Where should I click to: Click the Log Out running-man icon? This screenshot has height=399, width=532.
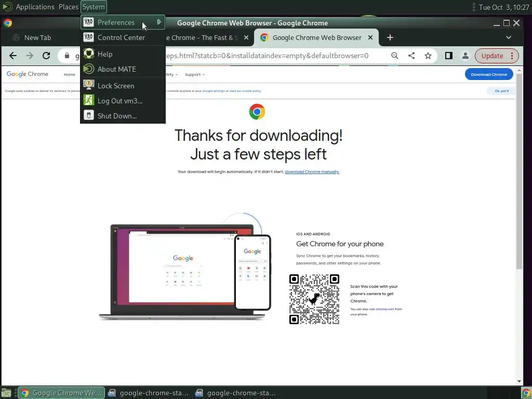88,100
